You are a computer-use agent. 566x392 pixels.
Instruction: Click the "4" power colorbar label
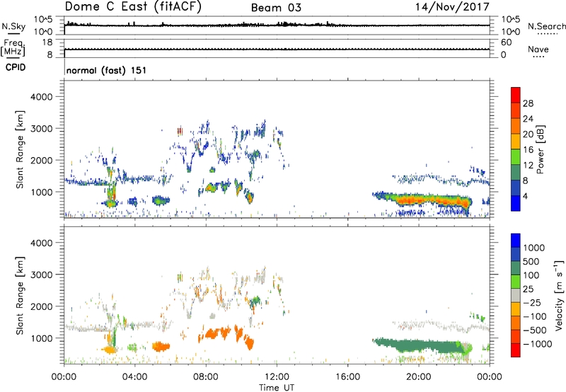[526, 196]
